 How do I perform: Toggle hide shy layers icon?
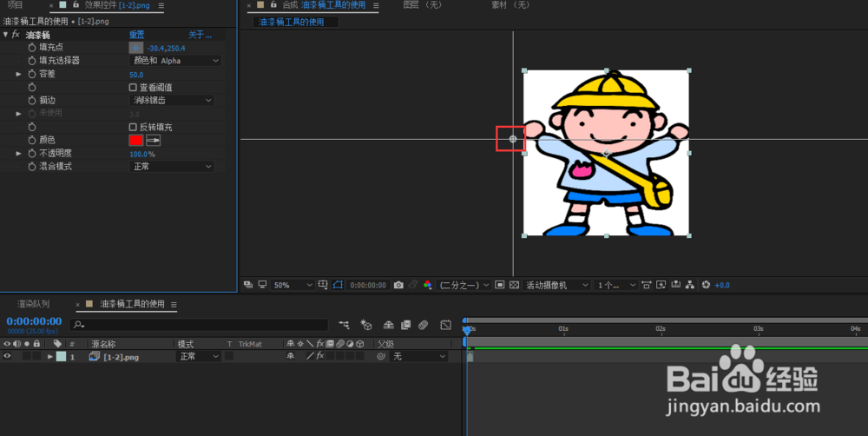tap(389, 325)
